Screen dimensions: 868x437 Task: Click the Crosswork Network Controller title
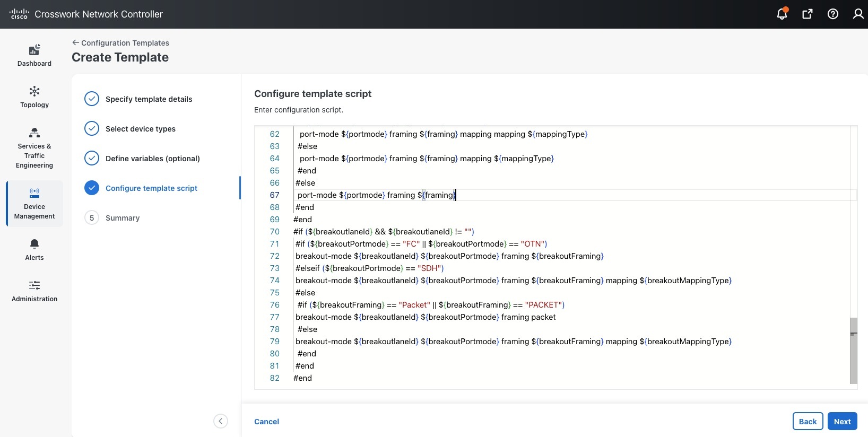coord(99,14)
